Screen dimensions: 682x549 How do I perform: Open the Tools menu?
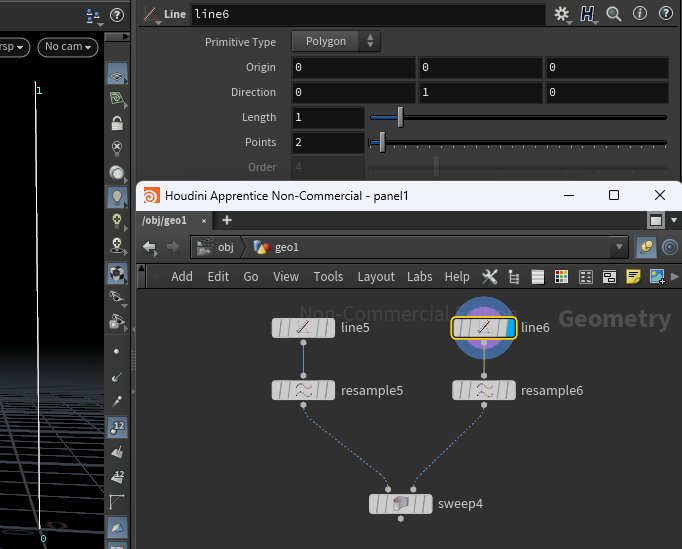click(x=328, y=277)
